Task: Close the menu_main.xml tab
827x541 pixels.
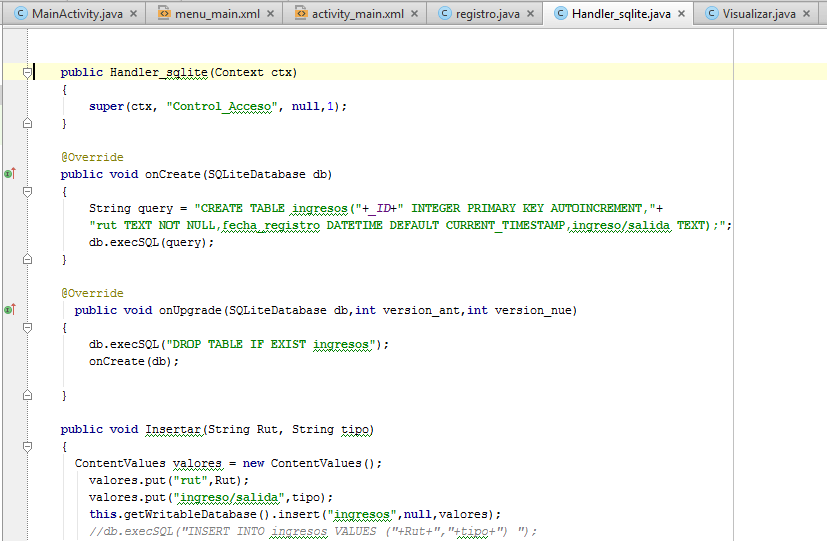Action: pos(270,14)
